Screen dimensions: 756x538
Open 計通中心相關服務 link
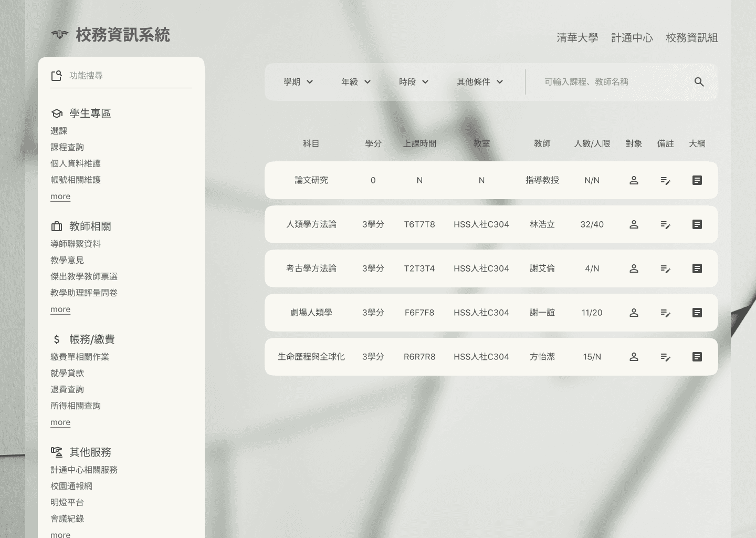84,470
